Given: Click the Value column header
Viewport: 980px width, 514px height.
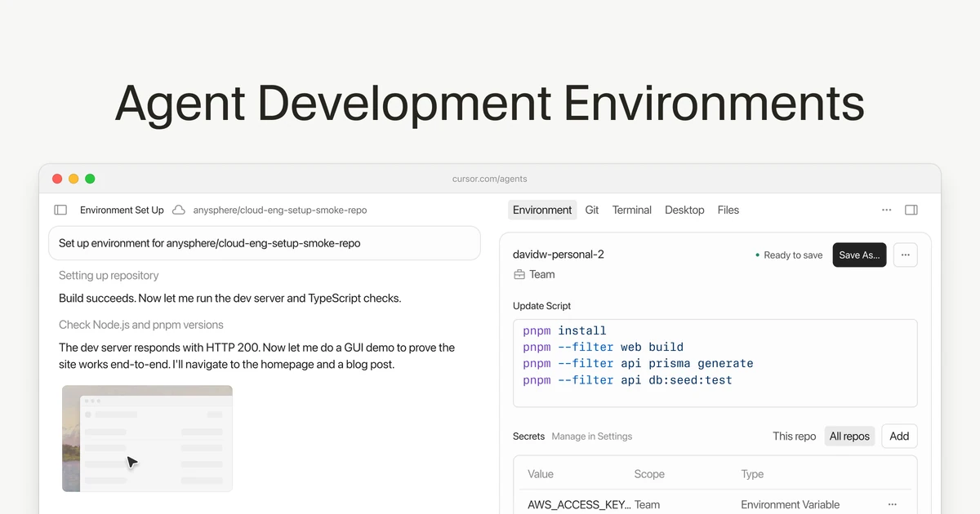Looking at the screenshot, I should point(541,474).
